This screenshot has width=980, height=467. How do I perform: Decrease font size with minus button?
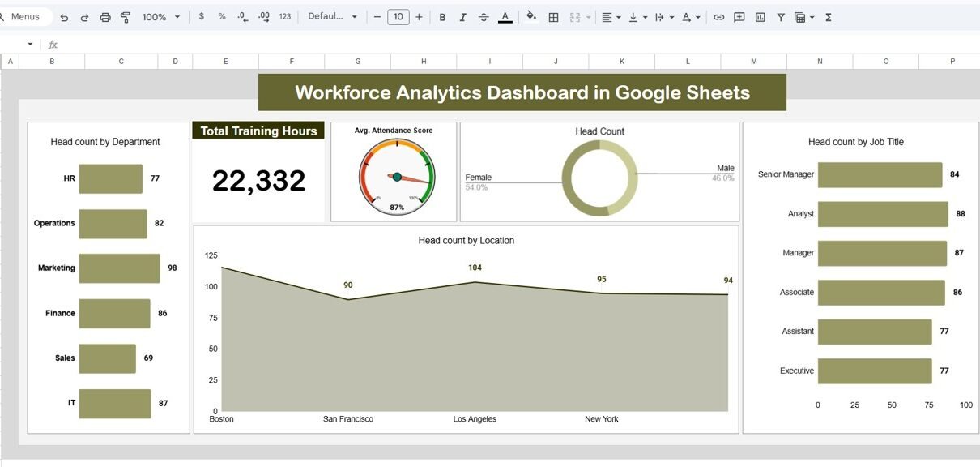[x=377, y=16]
